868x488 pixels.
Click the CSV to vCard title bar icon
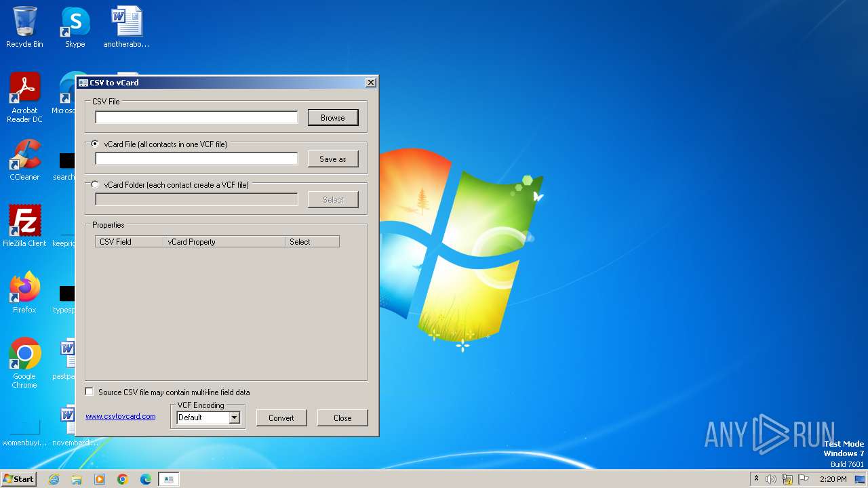point(83,83)
